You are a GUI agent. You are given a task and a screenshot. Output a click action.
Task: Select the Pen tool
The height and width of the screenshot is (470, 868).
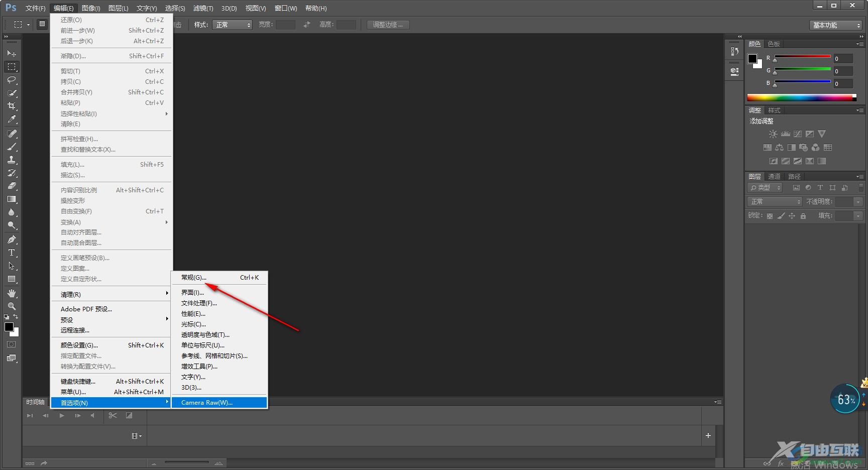click(12, 240)
